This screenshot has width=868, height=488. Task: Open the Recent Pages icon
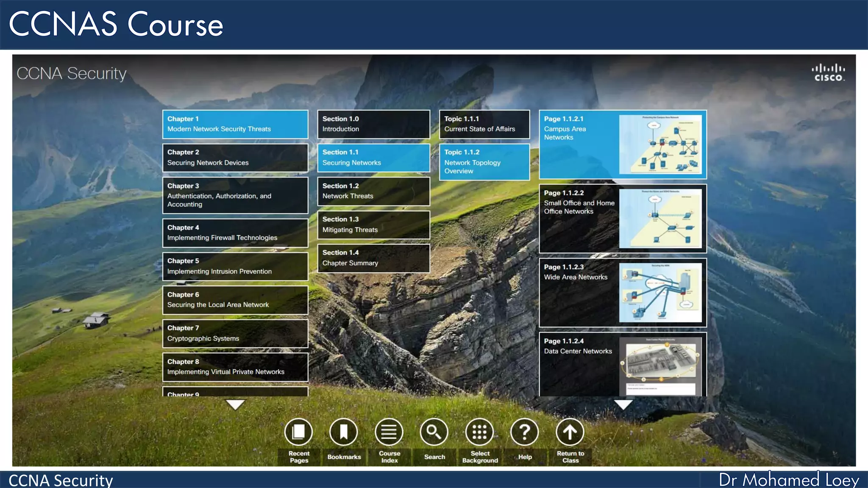pos(298,432)
